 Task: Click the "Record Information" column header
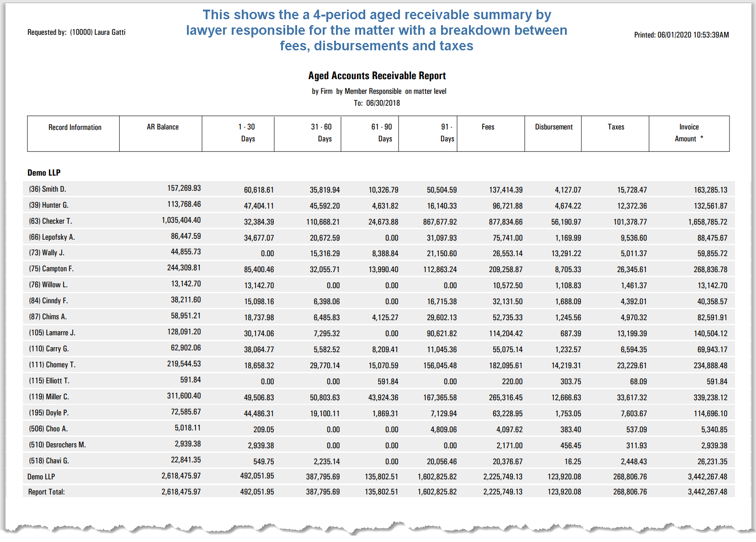tap(75, 127)
